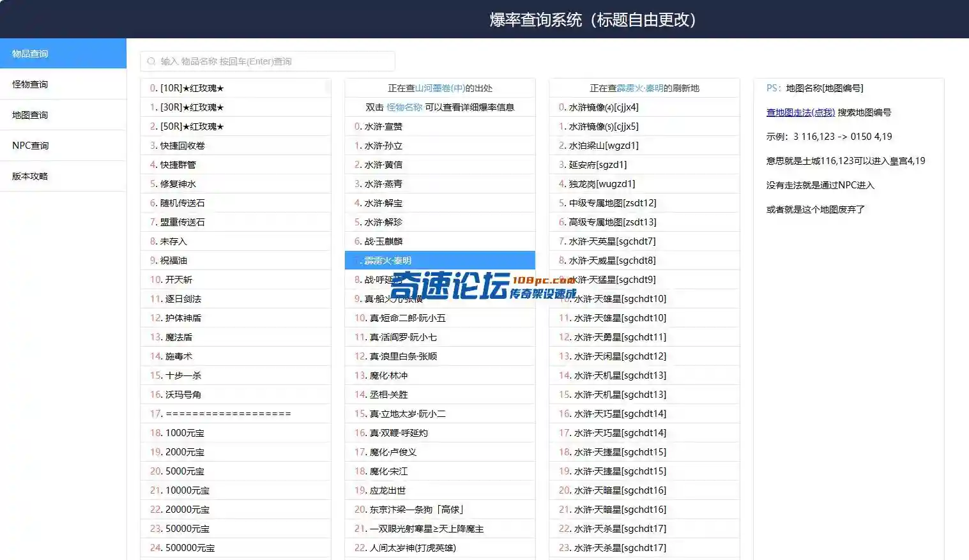
Task: Click the 未存入 item row
Action: coord(236,241)
